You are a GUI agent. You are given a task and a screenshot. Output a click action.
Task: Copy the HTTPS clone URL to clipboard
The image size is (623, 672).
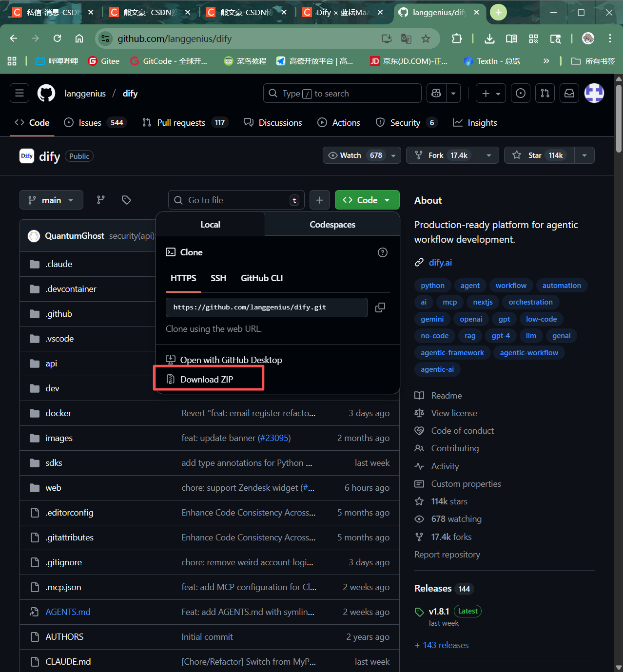tap(380, 307)
